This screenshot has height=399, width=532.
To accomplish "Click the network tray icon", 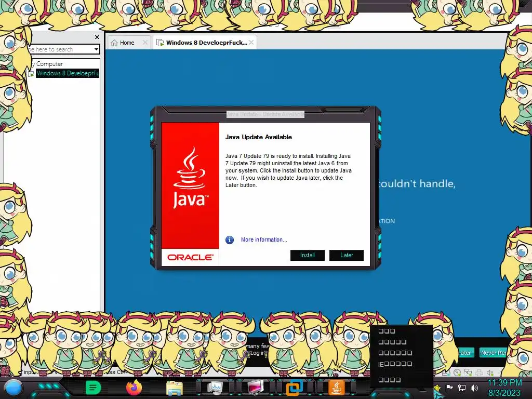I will pyautogui.click(x=462, y=388).
